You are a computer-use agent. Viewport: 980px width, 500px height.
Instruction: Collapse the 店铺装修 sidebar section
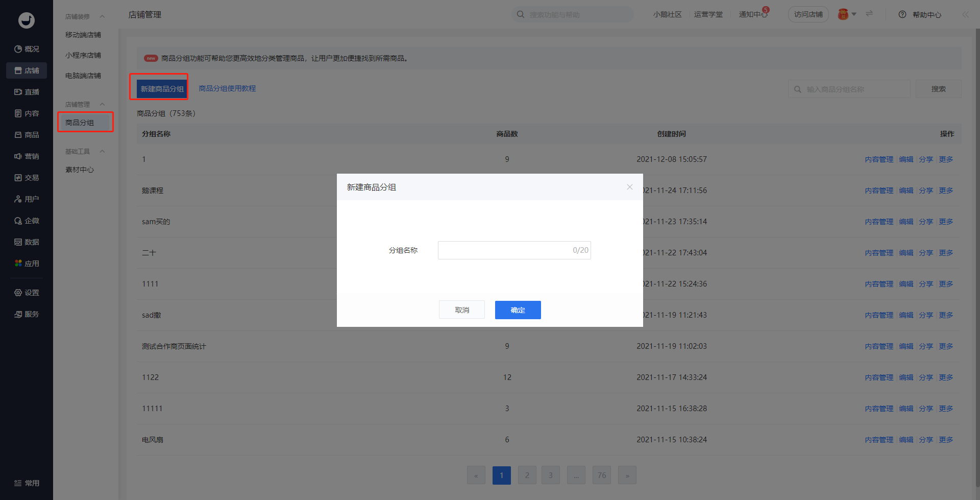tap(102, 16)
